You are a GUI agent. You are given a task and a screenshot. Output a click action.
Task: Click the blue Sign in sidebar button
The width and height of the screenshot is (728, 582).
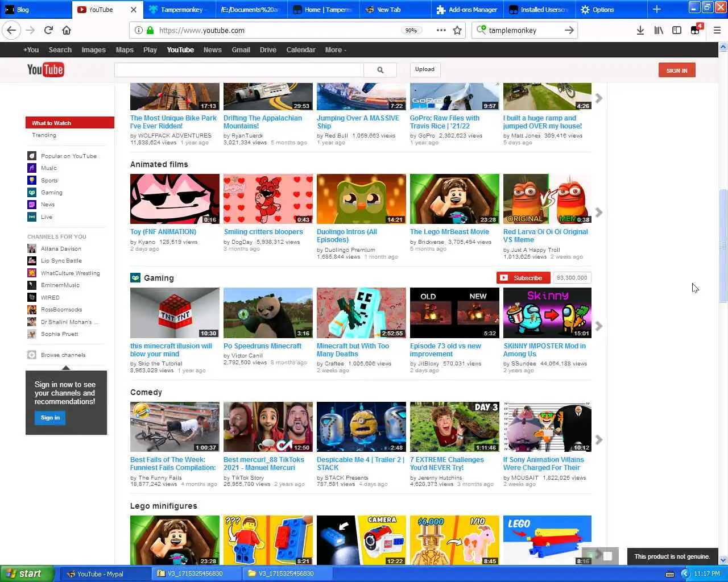[50, 418]
